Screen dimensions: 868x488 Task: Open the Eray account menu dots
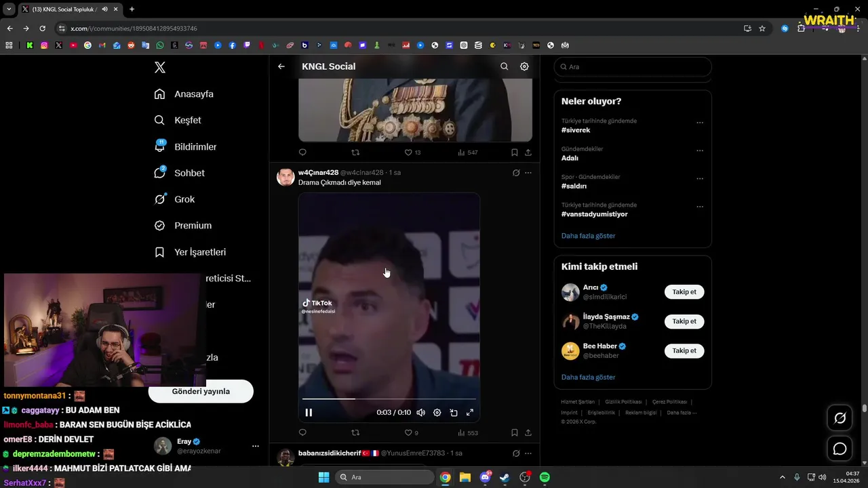tap(256, 446)
